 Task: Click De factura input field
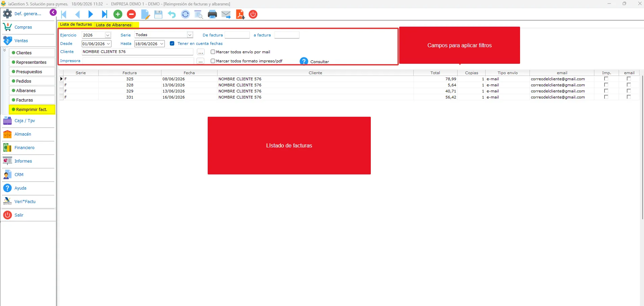(237, 35)
